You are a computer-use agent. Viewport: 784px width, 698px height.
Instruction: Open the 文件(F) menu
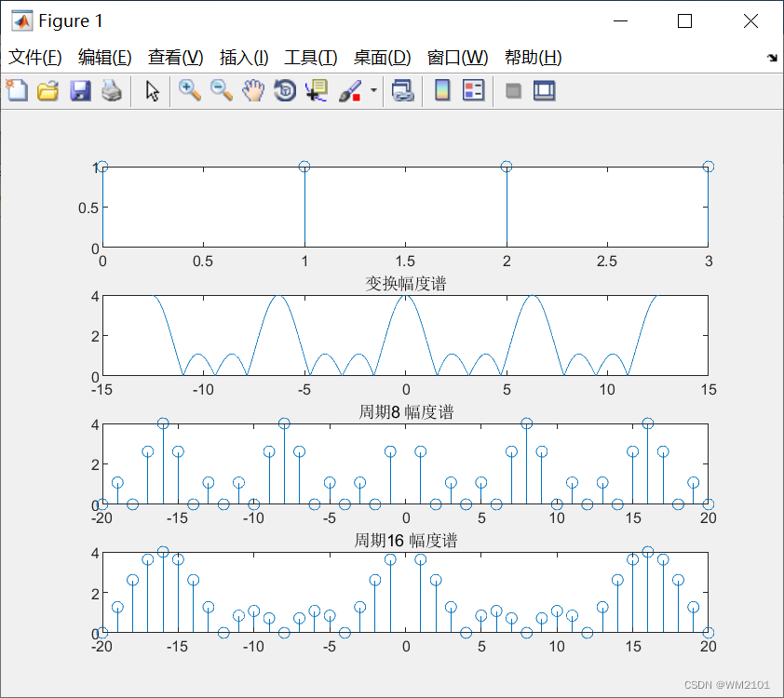35,58
